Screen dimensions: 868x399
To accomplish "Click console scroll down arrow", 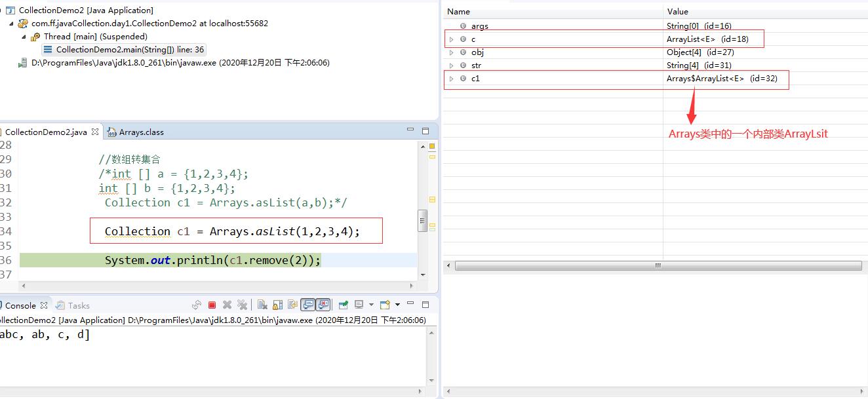I will click(431, 381).
